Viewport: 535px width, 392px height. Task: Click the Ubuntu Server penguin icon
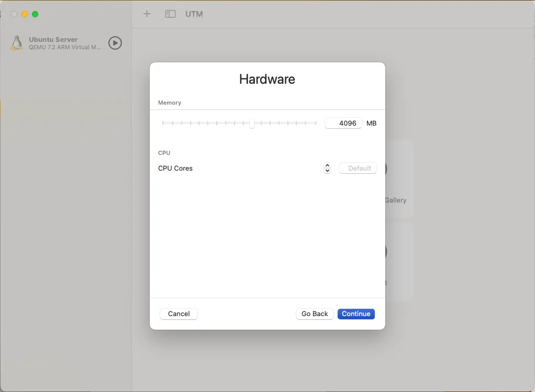click(x=17, y=43)
